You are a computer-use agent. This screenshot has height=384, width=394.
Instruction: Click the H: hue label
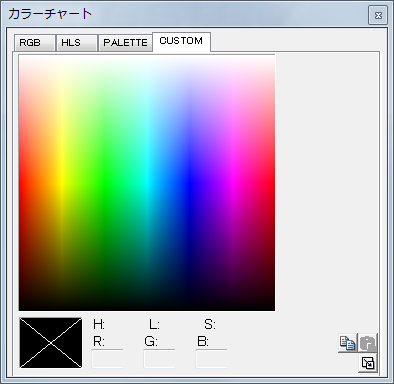click(x=99, y=324)
